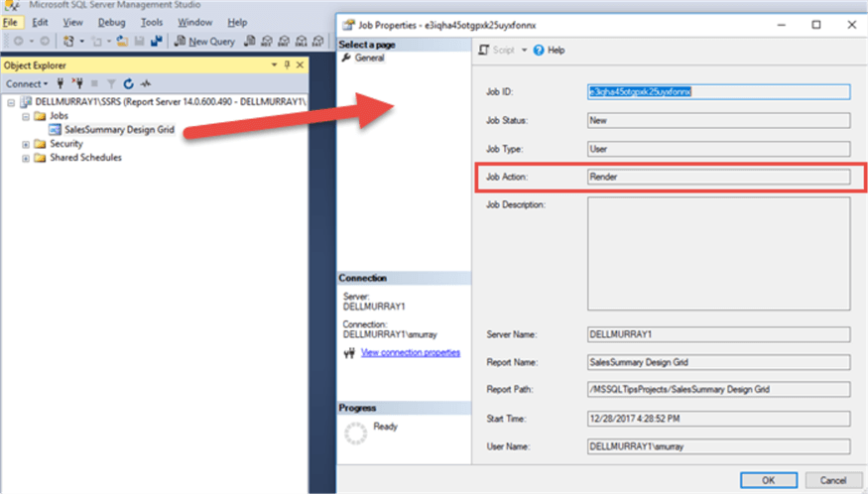Click the Add New Item toolbar icon

pos(96,41)
